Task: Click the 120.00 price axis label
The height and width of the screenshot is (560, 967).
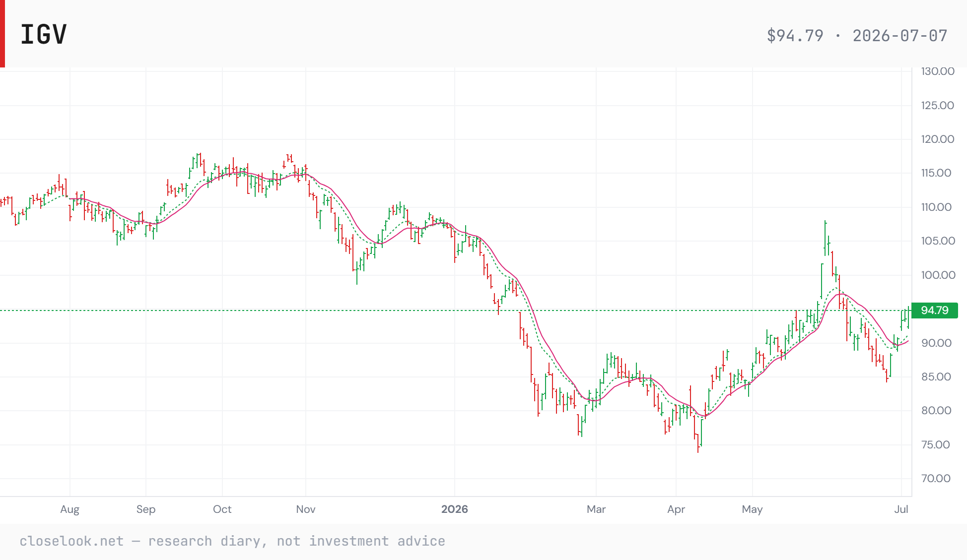Action: [938, 139]
